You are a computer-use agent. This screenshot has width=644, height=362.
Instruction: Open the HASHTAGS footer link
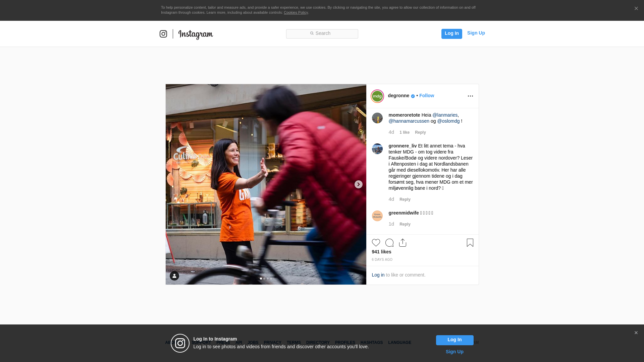click(x=372, y=343)
